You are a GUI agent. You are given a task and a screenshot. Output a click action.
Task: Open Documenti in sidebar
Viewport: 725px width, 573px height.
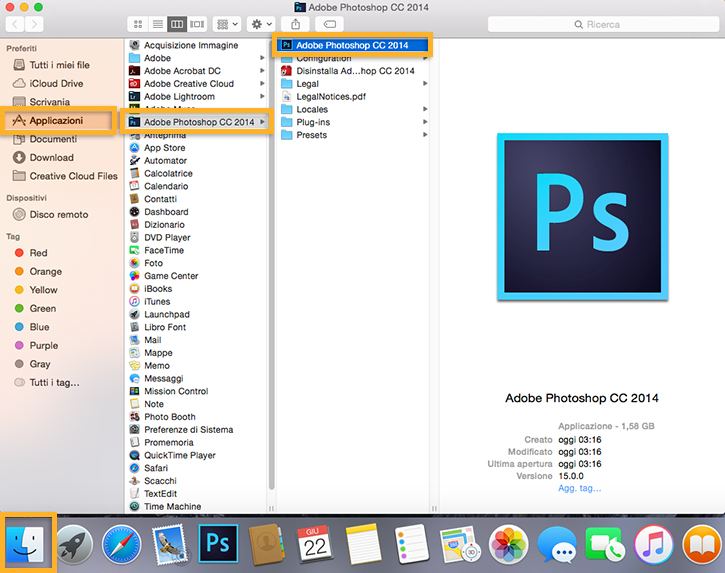click(53, 139)
